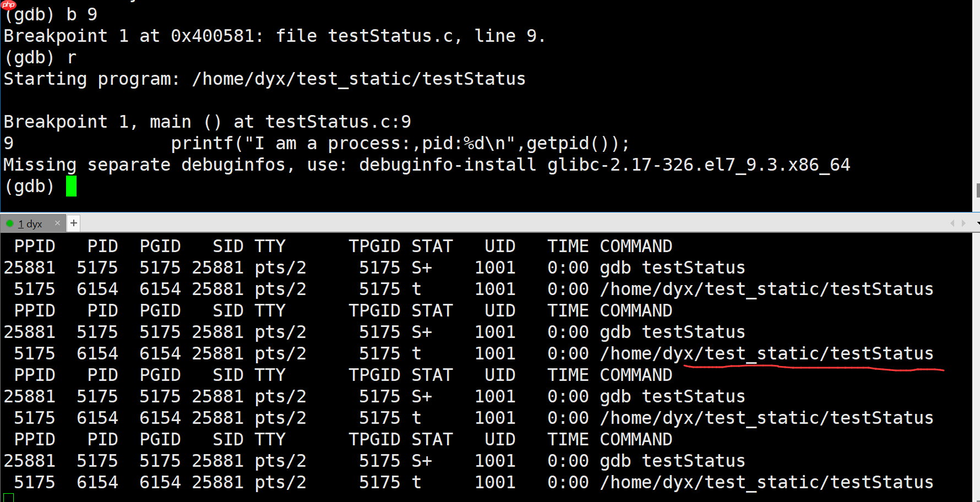Viewport: 980px width, 502px height.
Task: Click the green cursor block at gdb prompt
Action: (x=70, y=186)
